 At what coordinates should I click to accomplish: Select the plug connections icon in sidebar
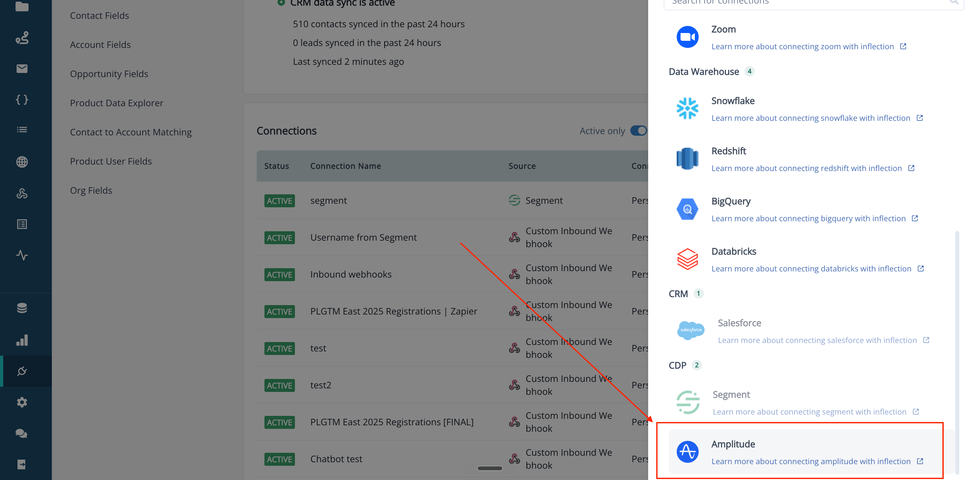pyautogui.click(x=22, y=371)
